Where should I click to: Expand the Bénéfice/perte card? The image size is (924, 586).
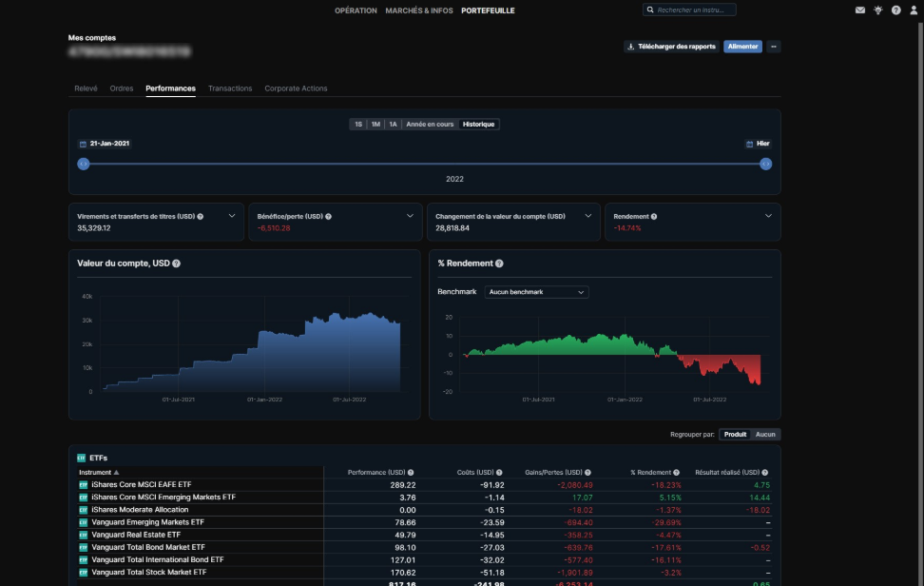[411, 216]
